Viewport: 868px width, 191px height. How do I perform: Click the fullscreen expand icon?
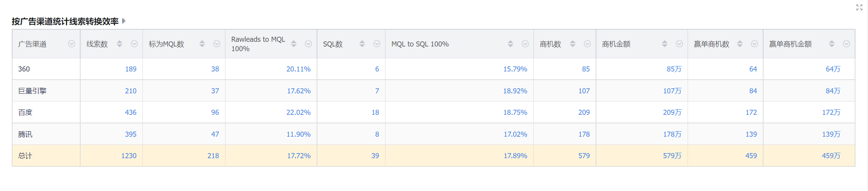coord(859,7)
